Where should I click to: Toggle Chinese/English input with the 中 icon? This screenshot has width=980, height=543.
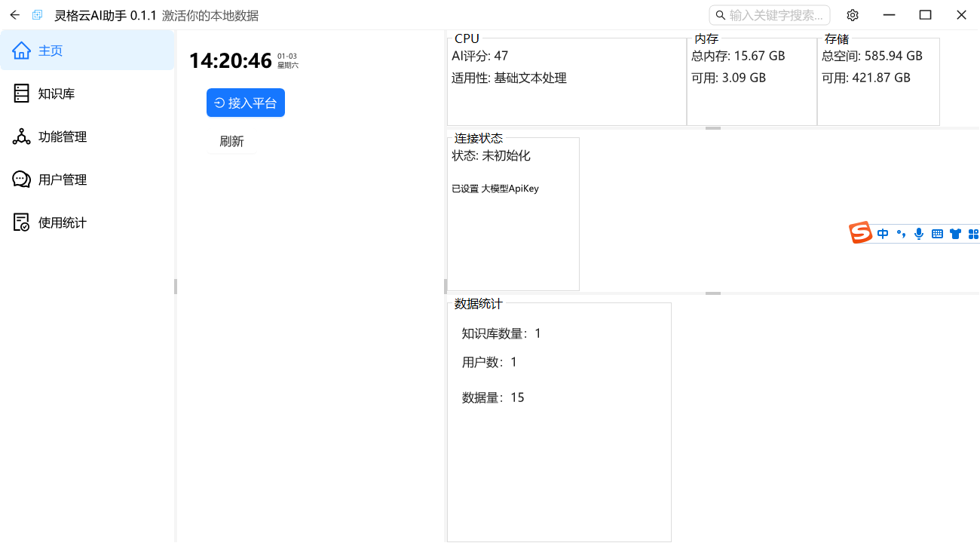[882, 233]
